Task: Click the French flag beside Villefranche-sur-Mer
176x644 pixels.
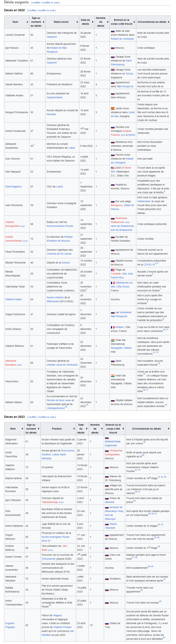Action: (113, 283)
